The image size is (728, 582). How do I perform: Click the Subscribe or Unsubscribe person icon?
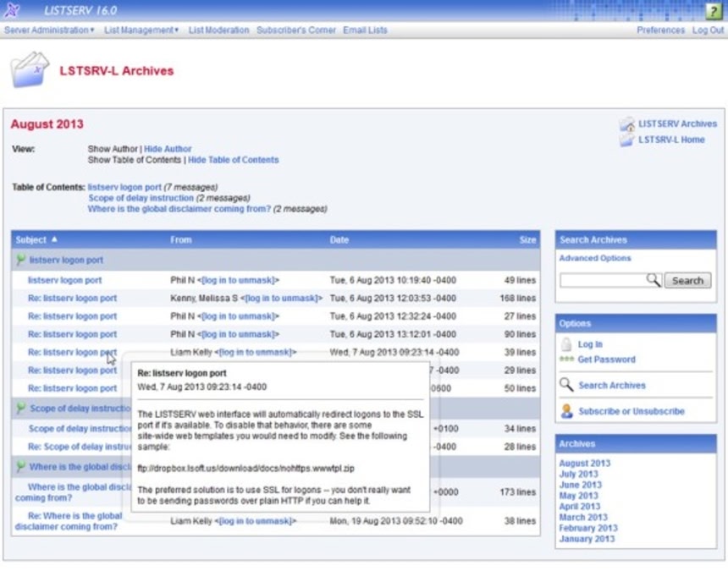tap(566, 411)
